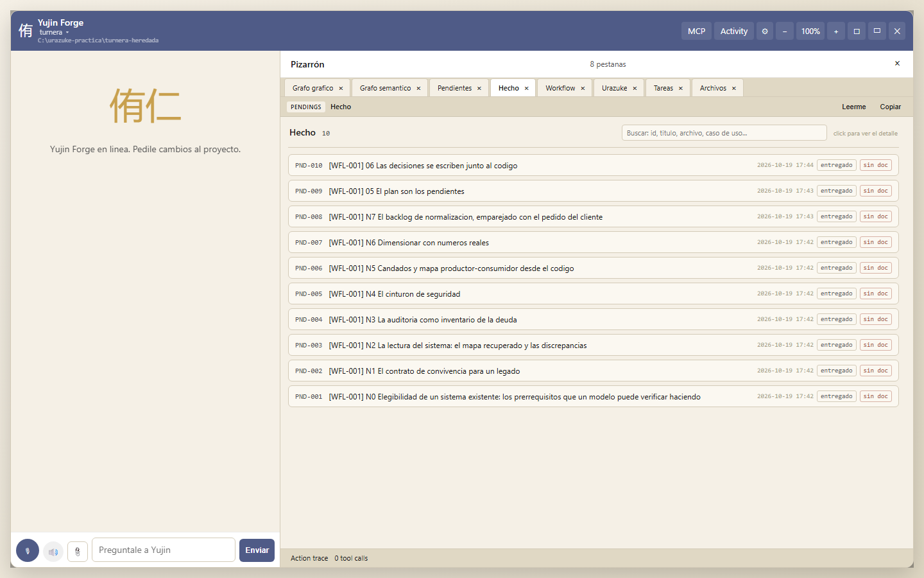Switch to the Urazuke tab

(615, 88)
